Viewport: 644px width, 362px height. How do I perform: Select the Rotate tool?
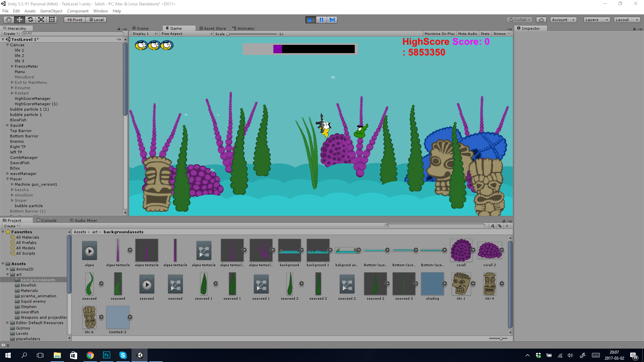[30, 20]
